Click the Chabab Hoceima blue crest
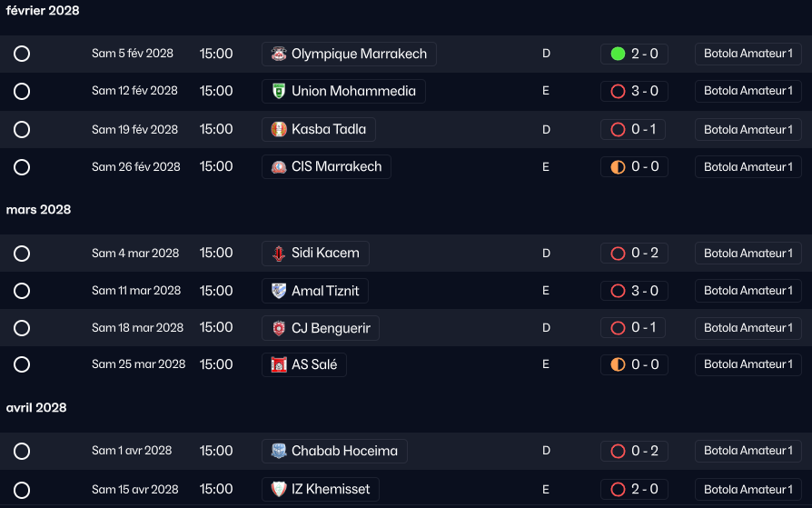Screen dimensions: 812x508 click(279, 451)
